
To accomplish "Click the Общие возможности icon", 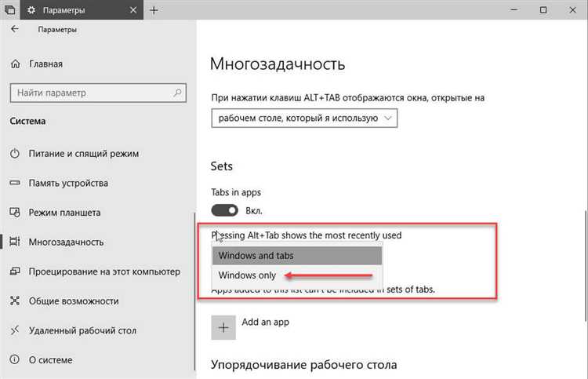I will (x=15, y=301).
